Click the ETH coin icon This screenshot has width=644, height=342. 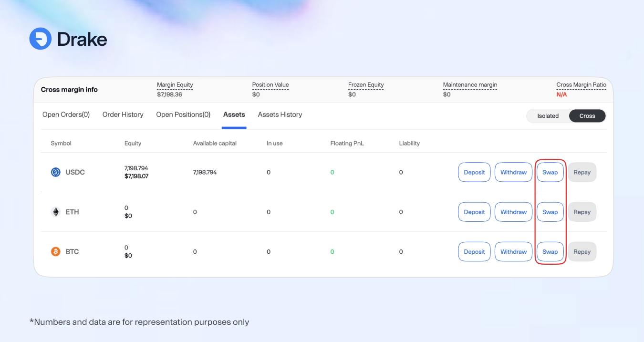56,212
